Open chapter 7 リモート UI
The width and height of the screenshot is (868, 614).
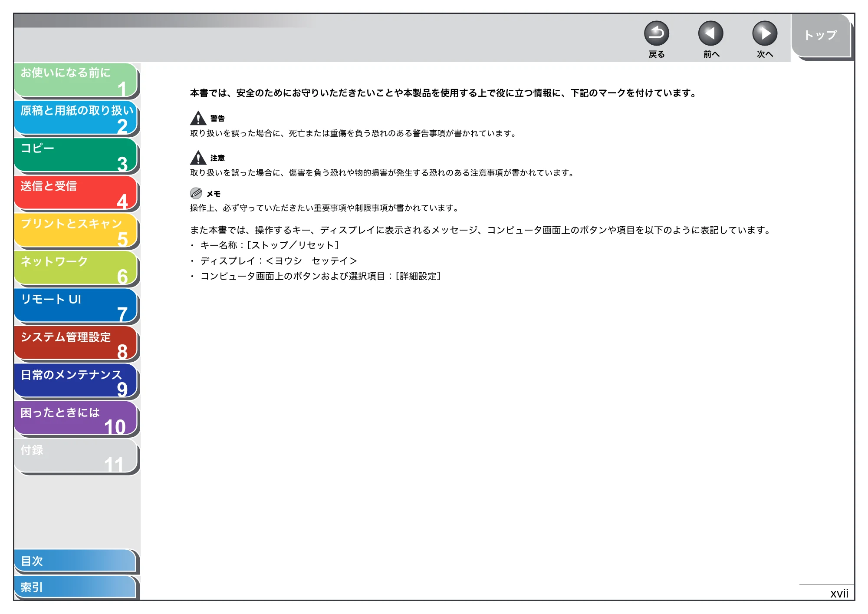click(76, 306)
